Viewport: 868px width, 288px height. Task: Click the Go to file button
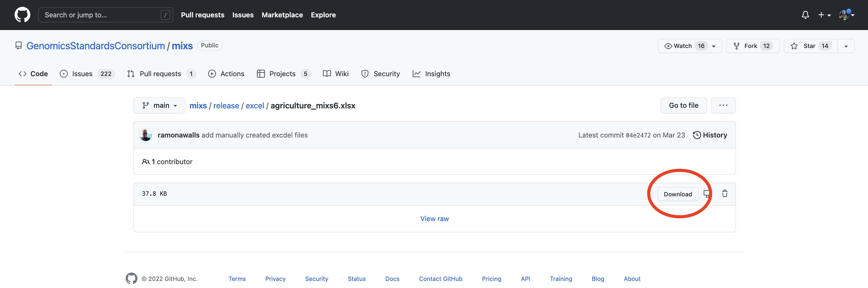point(683,106)
